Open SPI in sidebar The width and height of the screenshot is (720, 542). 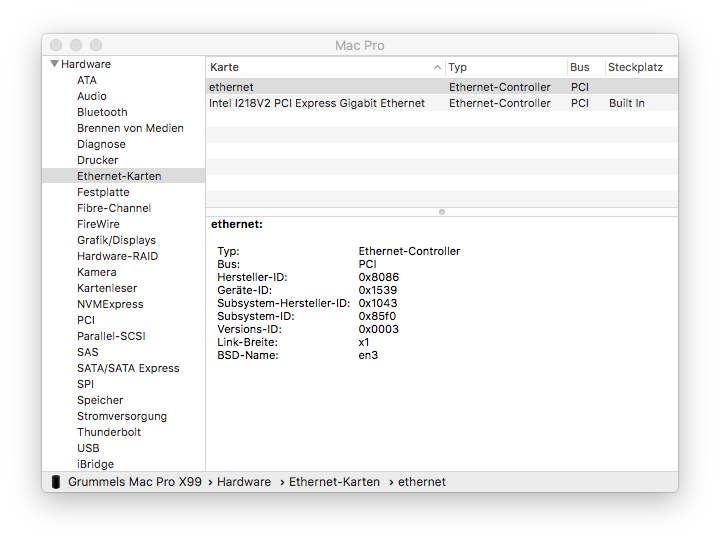(85, 384)
